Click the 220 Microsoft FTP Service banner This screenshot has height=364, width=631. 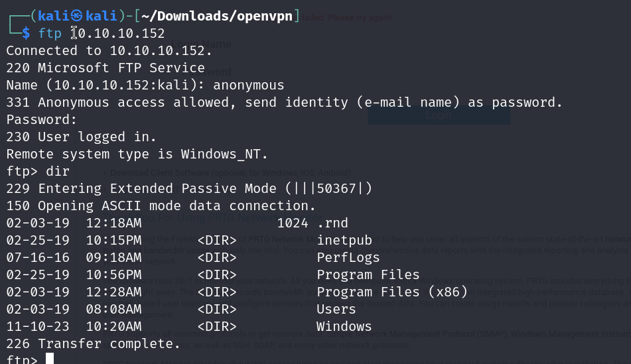105,68
